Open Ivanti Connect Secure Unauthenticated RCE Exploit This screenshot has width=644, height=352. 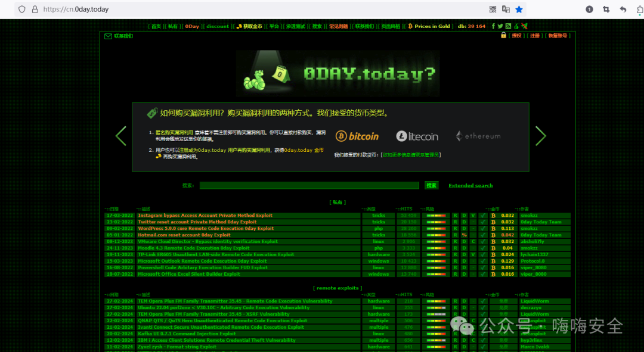pos(221,328)
